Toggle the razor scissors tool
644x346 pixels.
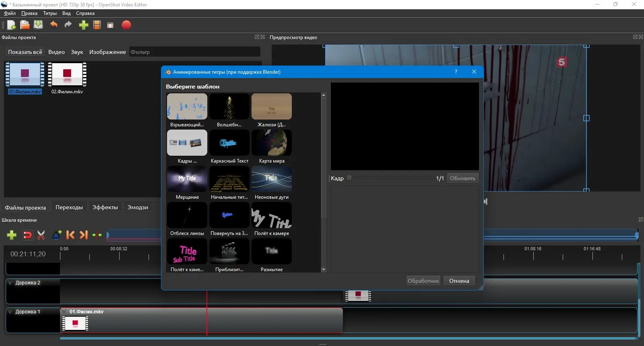click(x=41, y=235)
